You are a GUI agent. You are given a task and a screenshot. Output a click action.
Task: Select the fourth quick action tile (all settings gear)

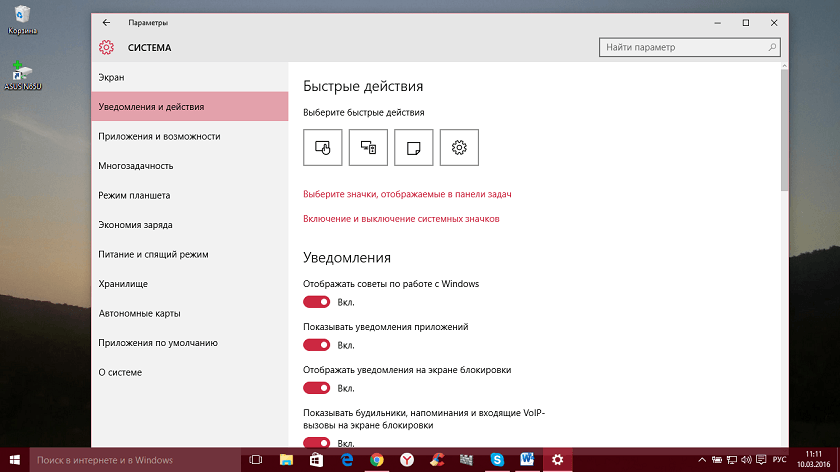pos(459,147)
